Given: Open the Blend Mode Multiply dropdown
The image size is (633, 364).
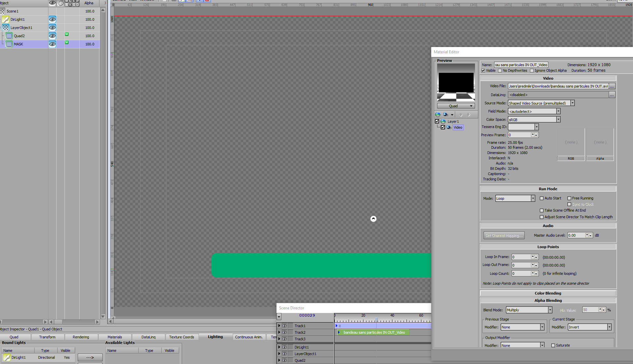Looking at the screenshot, I should [x=550, y=310].
